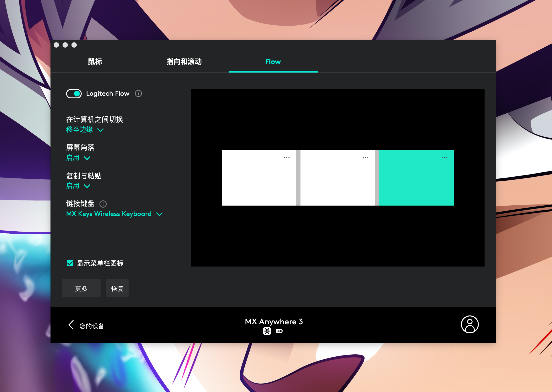Select the teal computer screen tile
552x392 pixels.
tap(416, 181)
